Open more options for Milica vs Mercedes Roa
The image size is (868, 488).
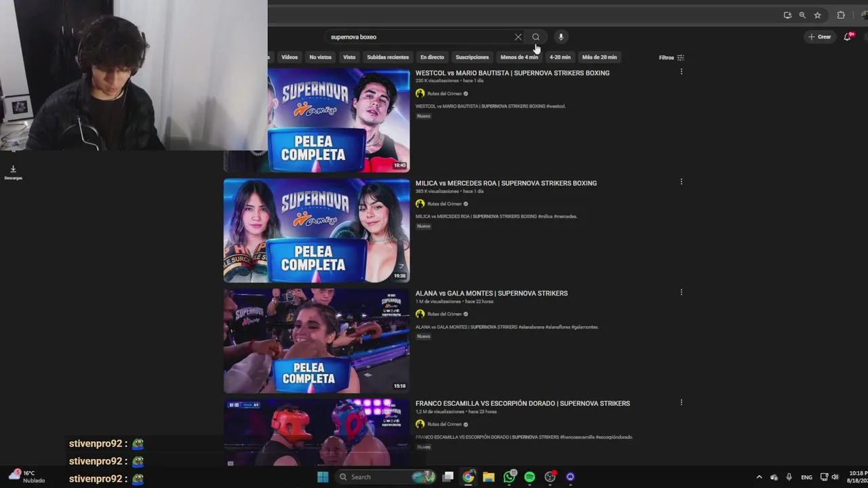tap(682, 182)
